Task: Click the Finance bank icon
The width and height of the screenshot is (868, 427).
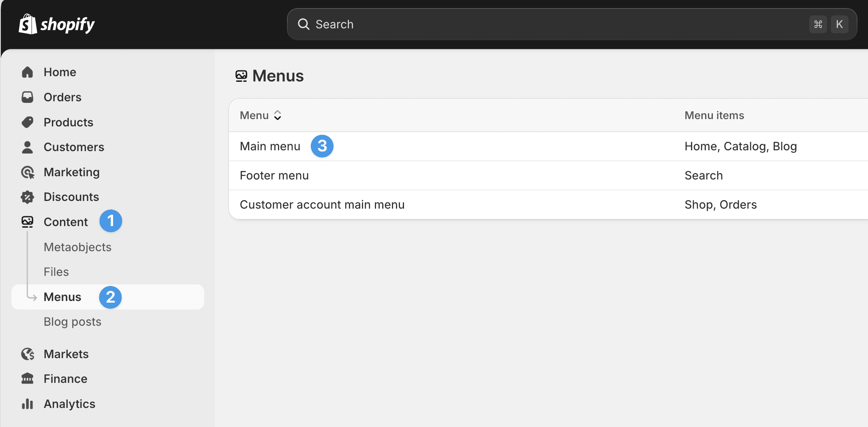Action: point(27,379)
